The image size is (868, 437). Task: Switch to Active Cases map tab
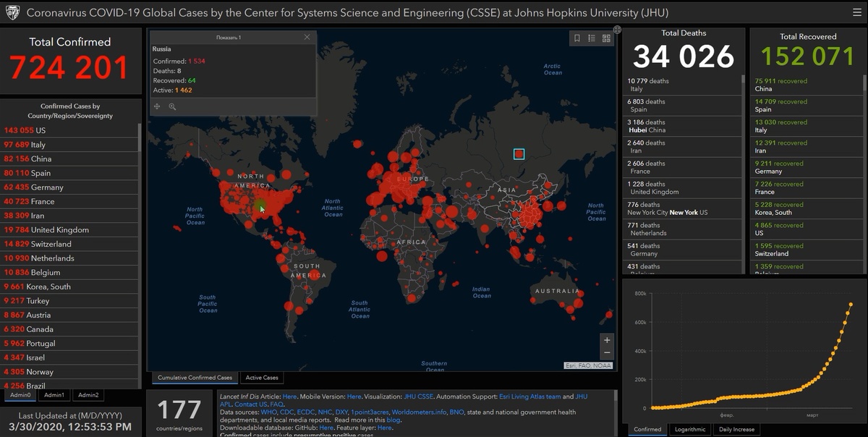(262, 378)
